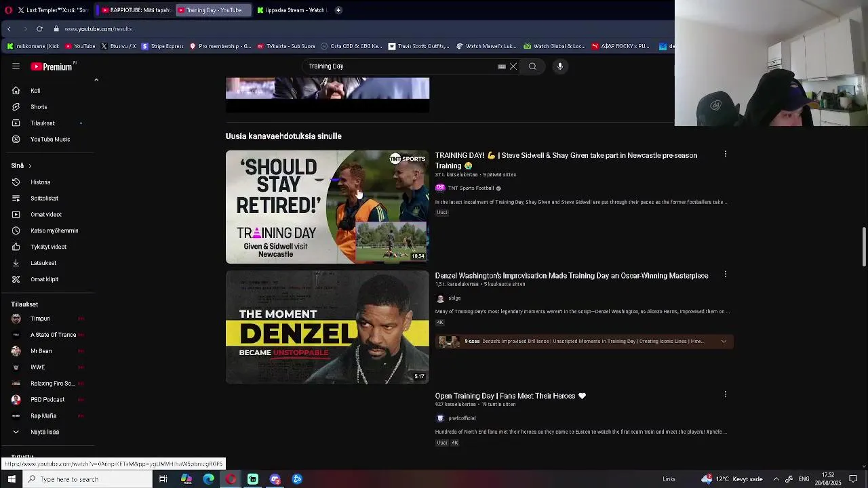
Task: Open TRAINING DAY Steve Sidwell video title
Action: coord(566,161)
